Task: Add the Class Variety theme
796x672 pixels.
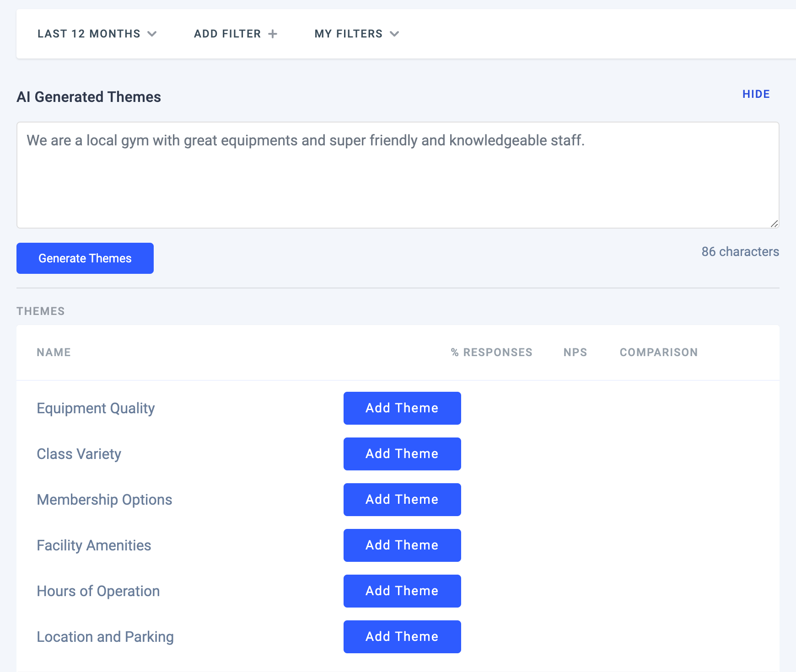Action: point(402,454)
